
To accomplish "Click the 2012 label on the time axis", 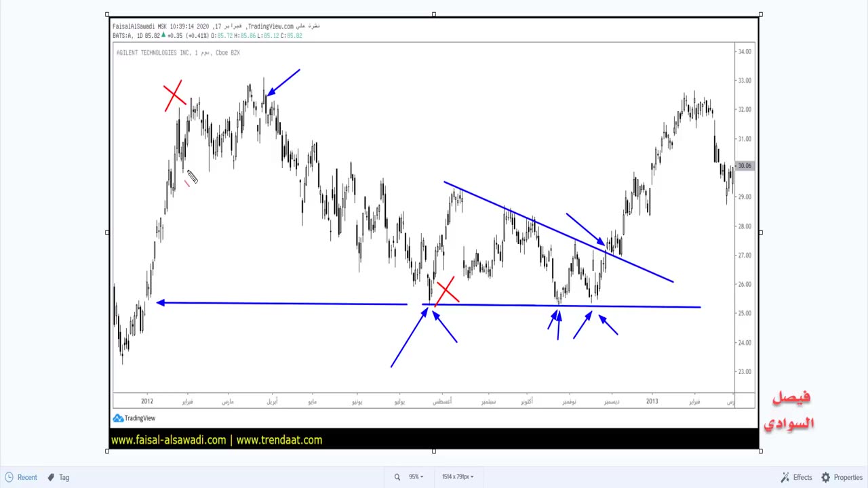I will 147,401.
